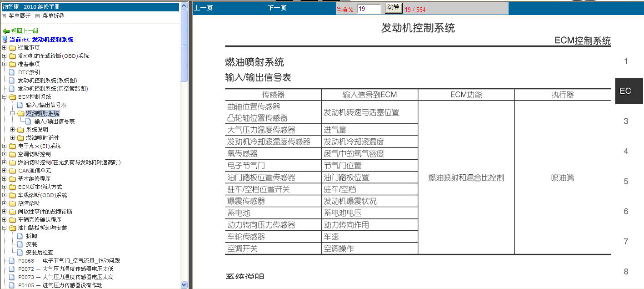
Task: Click the folder icon of 空调切断控制
Action: pos(12,154)
